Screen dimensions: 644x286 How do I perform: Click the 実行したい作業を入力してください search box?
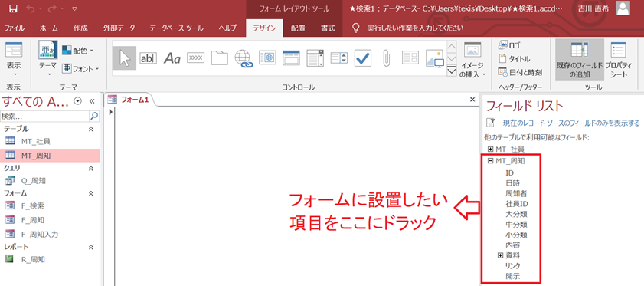[415, 28]
